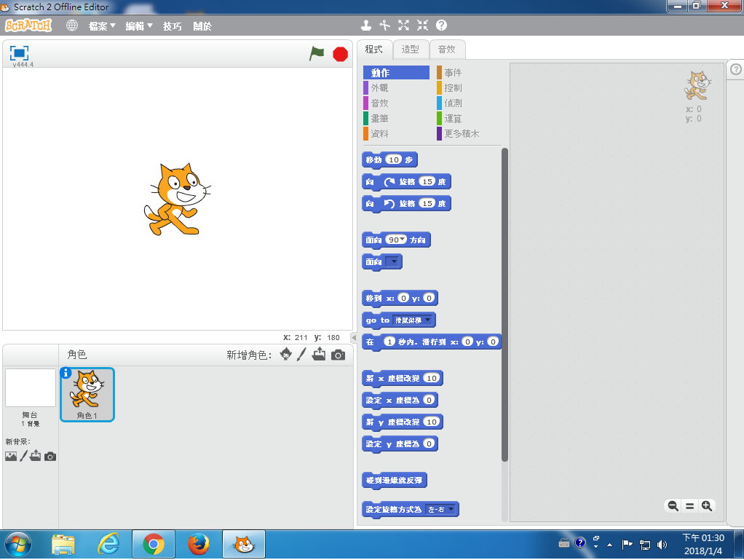The height and width of the screenshot is (560, 744).
Task: Open the tips panel question mark
Action: [x=735, y=69]
